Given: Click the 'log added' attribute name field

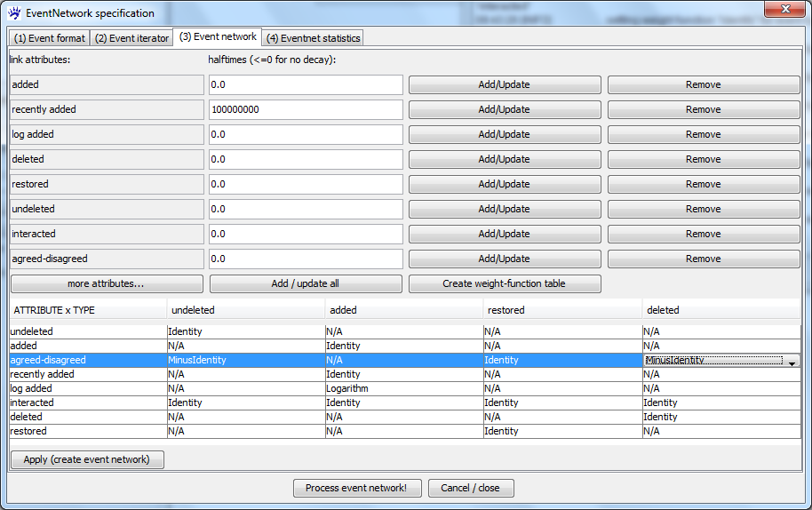Looking at the screenshot, I should coord(107,135).
